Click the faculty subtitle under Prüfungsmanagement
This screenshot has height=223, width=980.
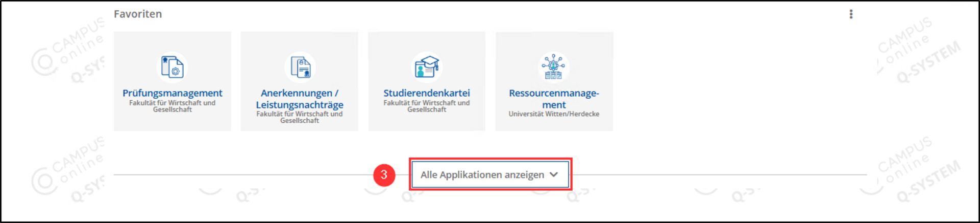click(x=172, y=106)
